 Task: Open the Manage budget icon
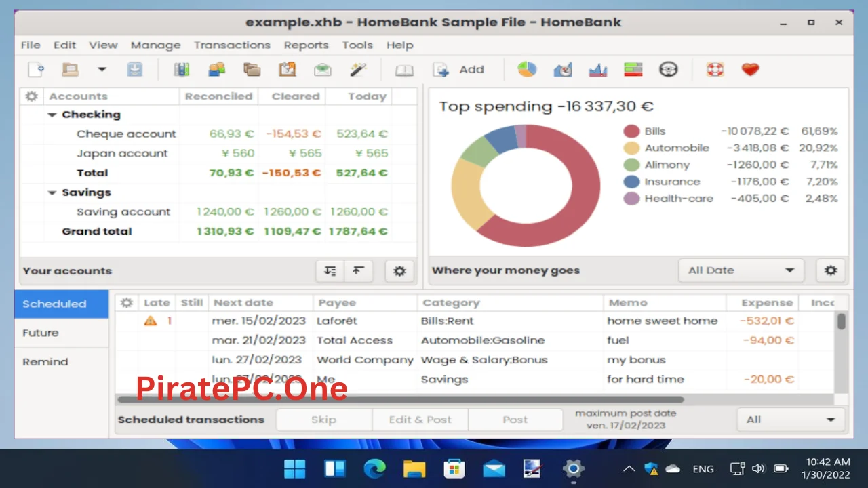click(322, 69)
